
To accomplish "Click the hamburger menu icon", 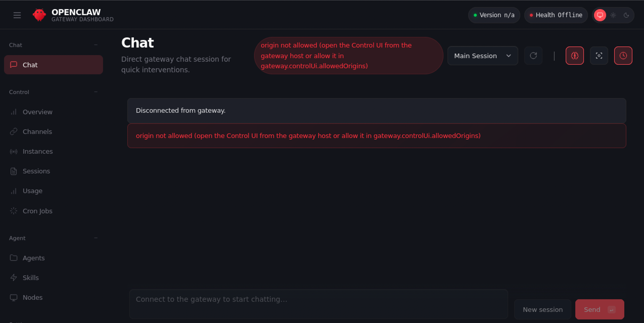I will pos(17,15).
